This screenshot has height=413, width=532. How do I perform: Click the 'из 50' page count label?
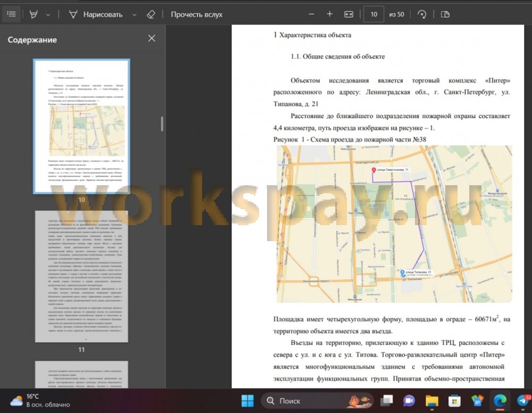(396, 14)
